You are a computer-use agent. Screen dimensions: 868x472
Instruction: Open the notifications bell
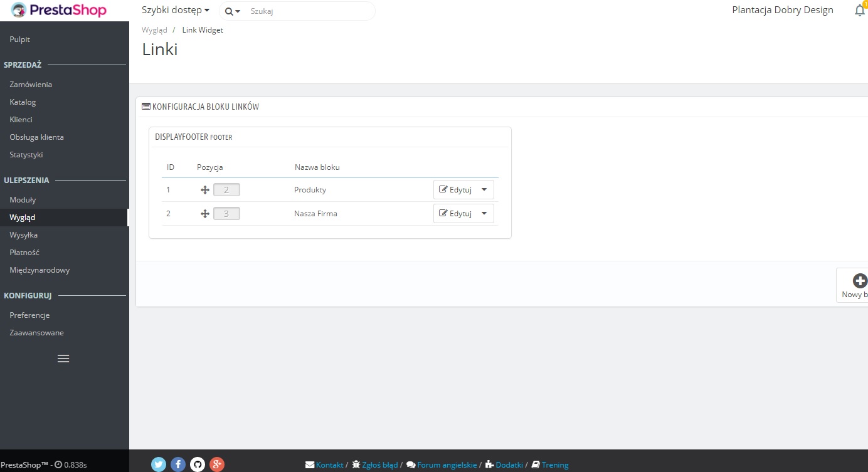(860, 10)
